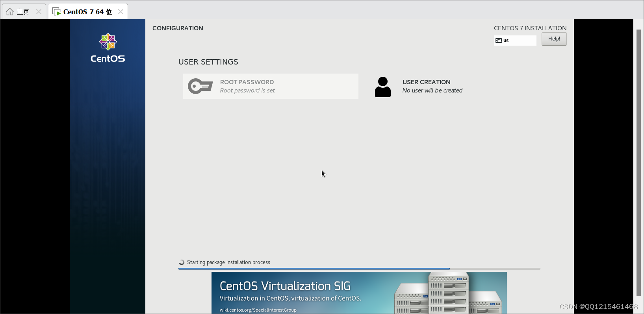Click the home icon on the 主页 tab

(10, 11)
